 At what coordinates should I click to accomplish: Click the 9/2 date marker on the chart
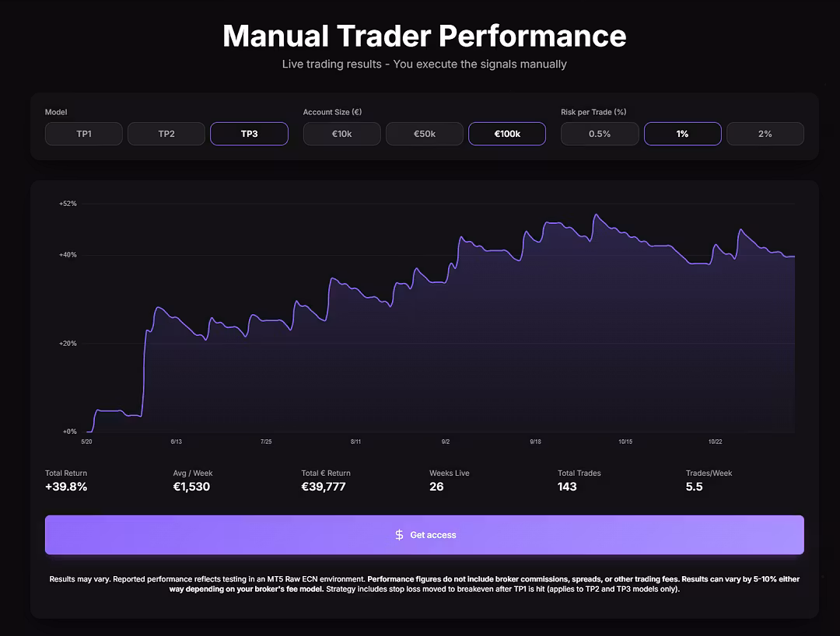click(446, 442)
